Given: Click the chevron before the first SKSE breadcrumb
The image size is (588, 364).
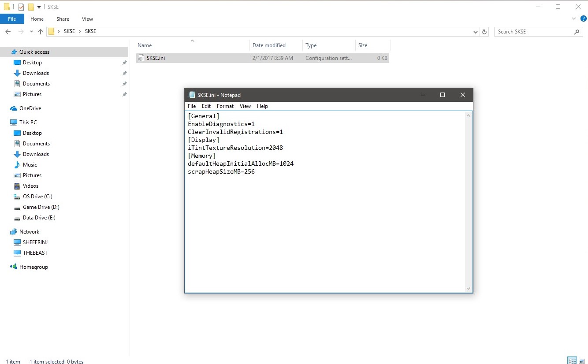Looking at the screenshot, I should point(59,32).
